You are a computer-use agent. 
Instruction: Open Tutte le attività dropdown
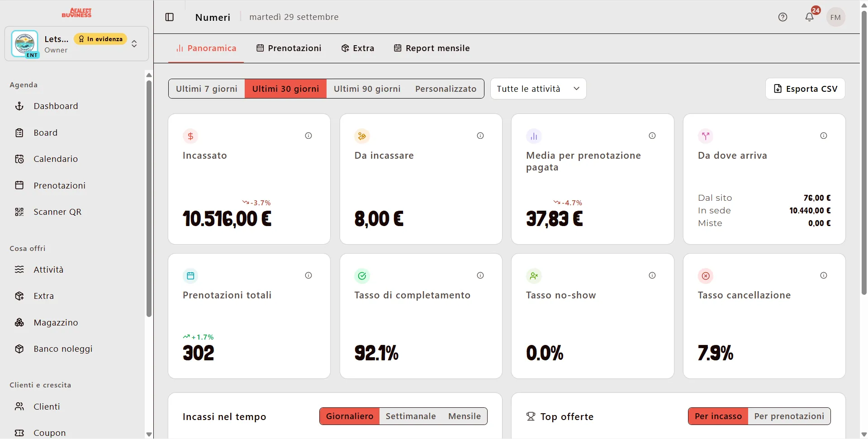point(538,89)
